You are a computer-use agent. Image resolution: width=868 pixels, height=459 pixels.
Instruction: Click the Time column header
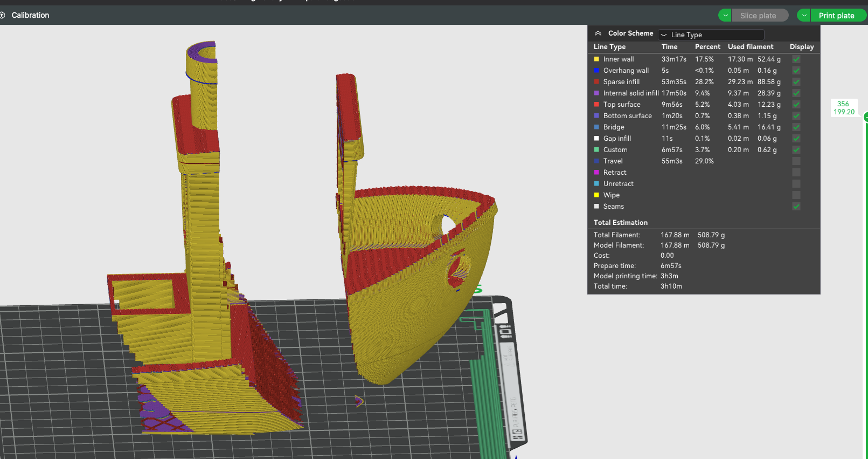(x=669, y=47)
